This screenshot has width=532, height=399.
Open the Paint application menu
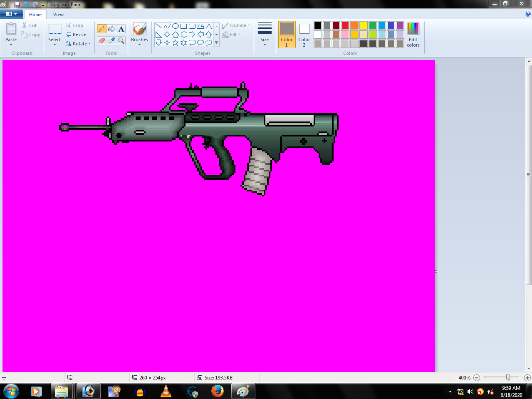(11, 14)
